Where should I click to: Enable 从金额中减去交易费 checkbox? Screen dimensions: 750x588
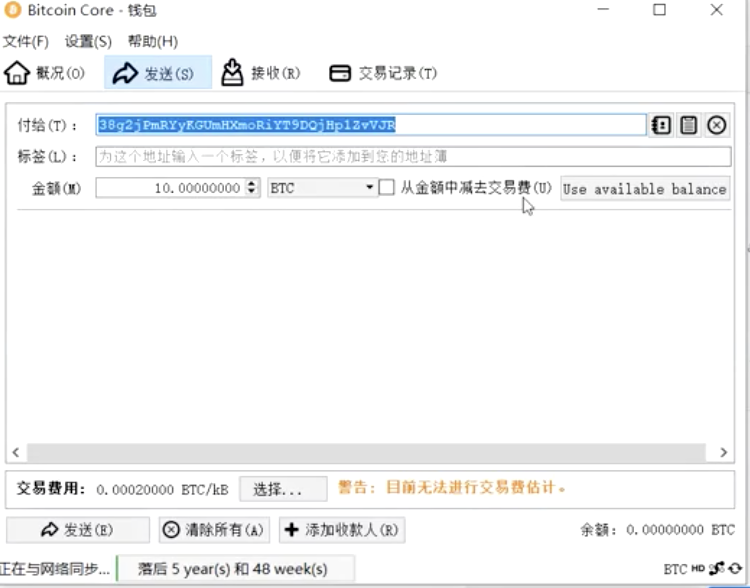[386, 187]
